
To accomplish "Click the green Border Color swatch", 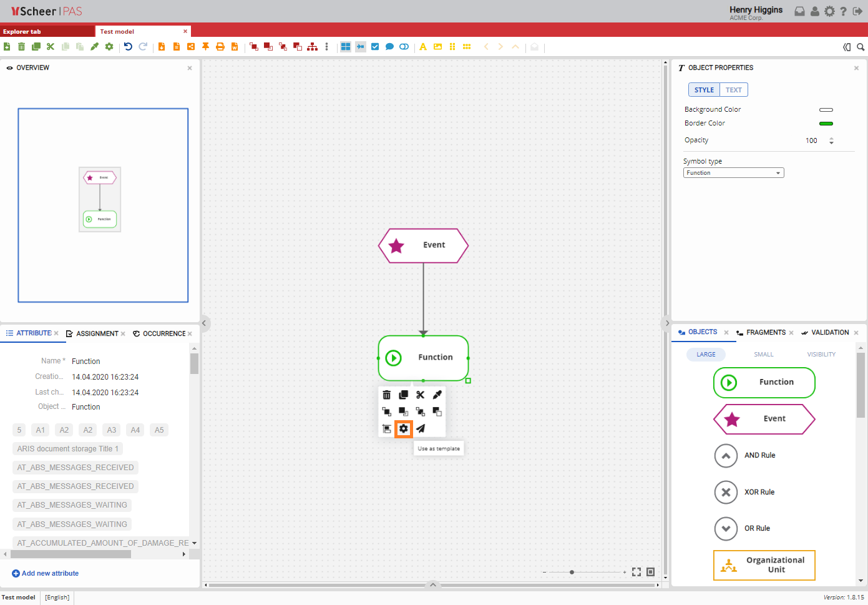I will pos(826,124).
